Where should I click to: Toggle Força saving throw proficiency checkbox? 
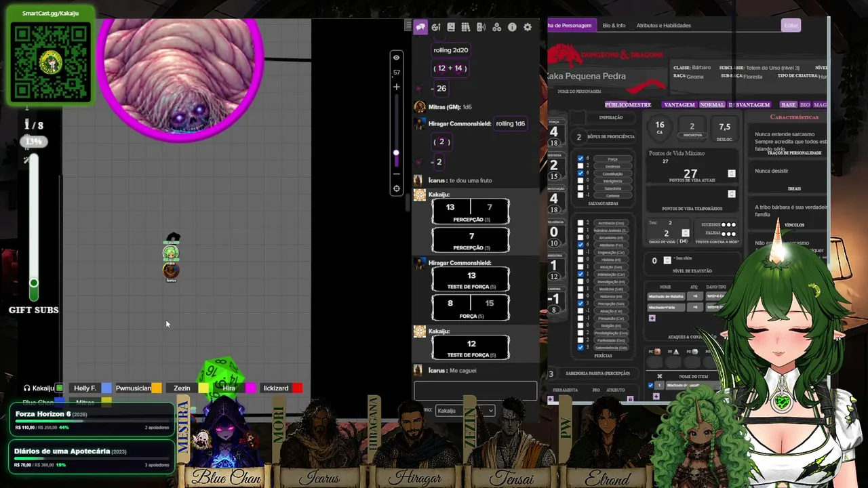point(580,159)
